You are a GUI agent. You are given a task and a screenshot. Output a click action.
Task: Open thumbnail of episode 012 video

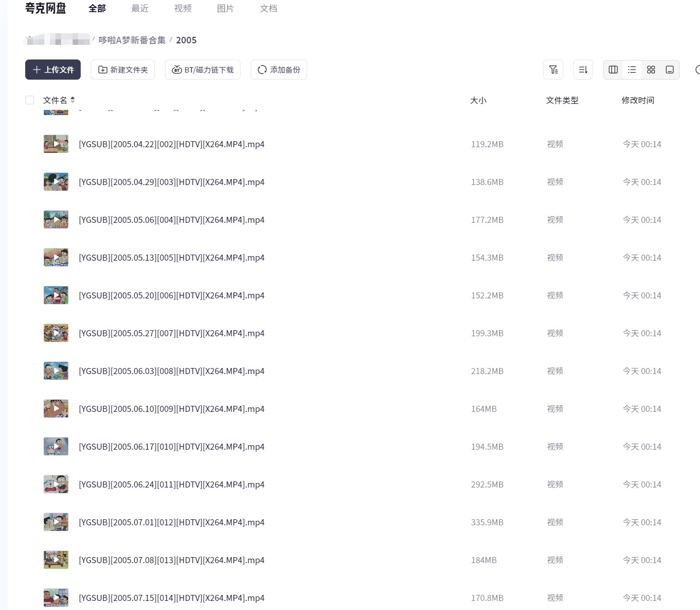coord(56,522)
